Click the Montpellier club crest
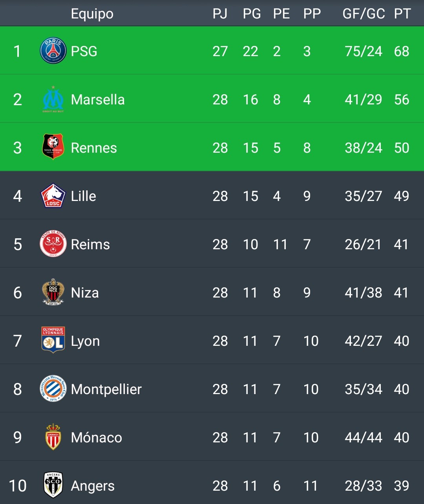 (x=53, y=389)
